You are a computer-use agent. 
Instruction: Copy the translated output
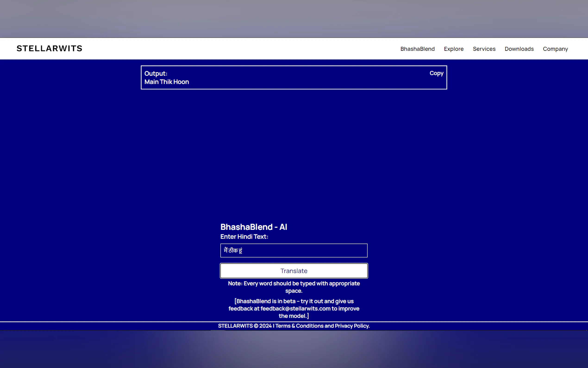(x=436, y=73)
